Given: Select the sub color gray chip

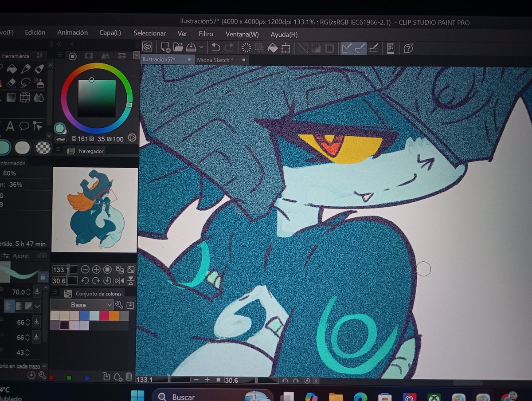Looking at the screenshot, I should [x=23, y=147].
